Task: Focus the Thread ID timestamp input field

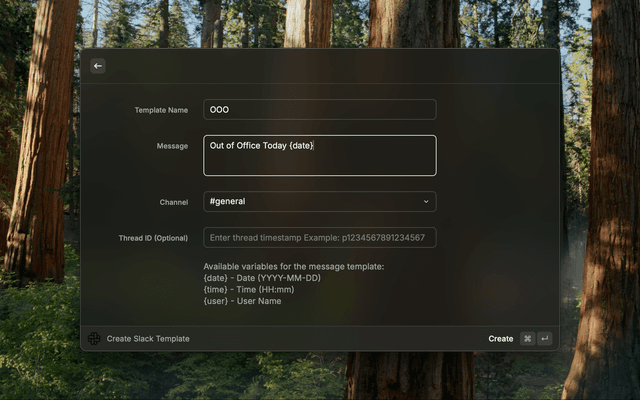Action: 319,238
